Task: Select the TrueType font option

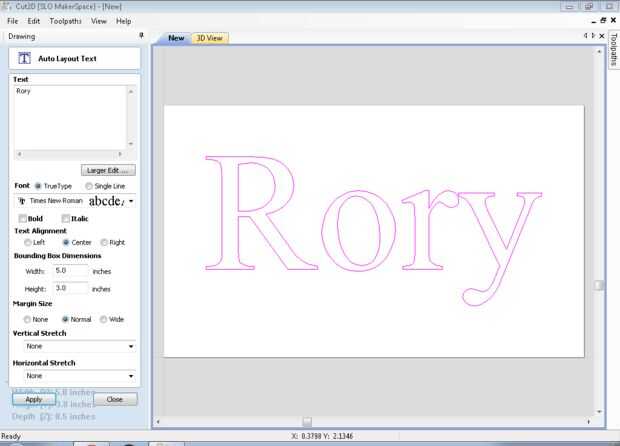Action: 38,186
